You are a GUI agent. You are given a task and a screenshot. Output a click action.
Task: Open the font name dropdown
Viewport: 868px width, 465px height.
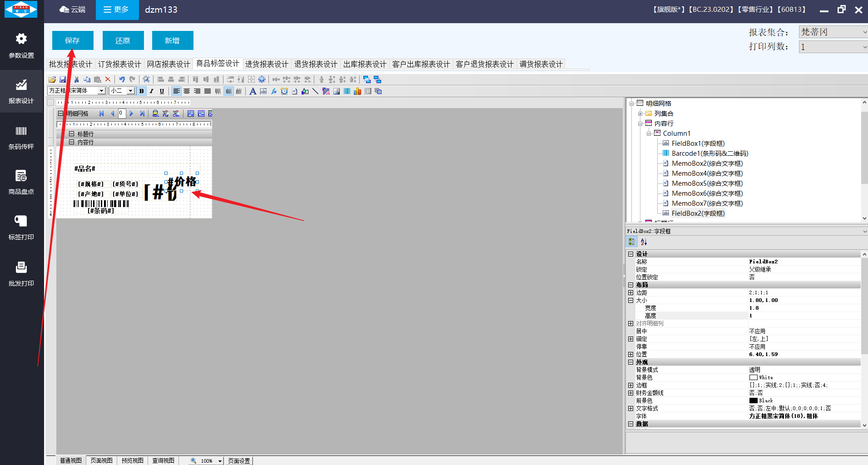pos(102,91)
